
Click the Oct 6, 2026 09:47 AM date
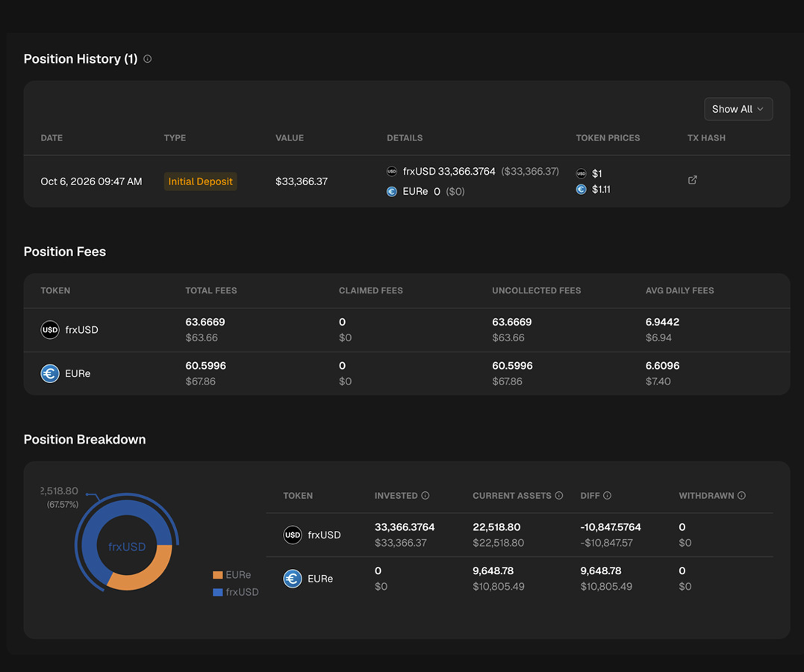click(x=91, y=181)
